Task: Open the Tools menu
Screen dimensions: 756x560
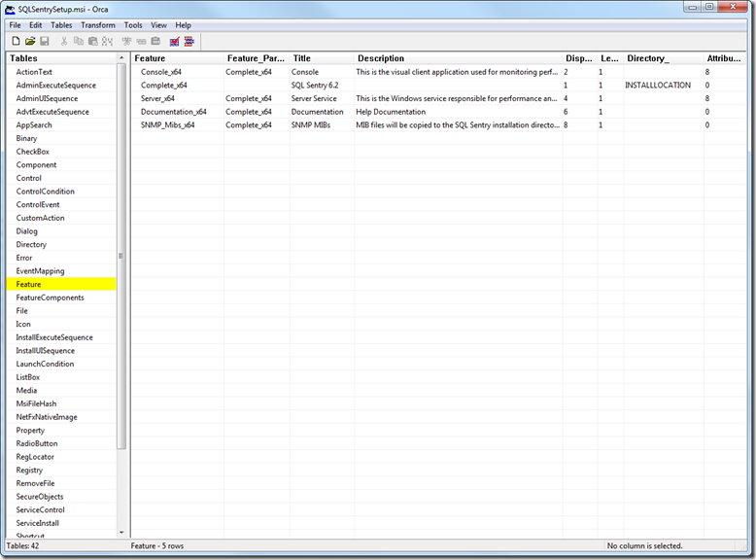Action: (x=133, y=25)
